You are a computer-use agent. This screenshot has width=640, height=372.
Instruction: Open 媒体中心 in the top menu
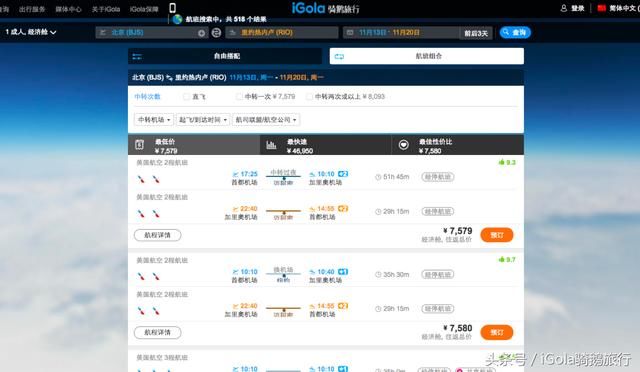[x=68, y=9]
